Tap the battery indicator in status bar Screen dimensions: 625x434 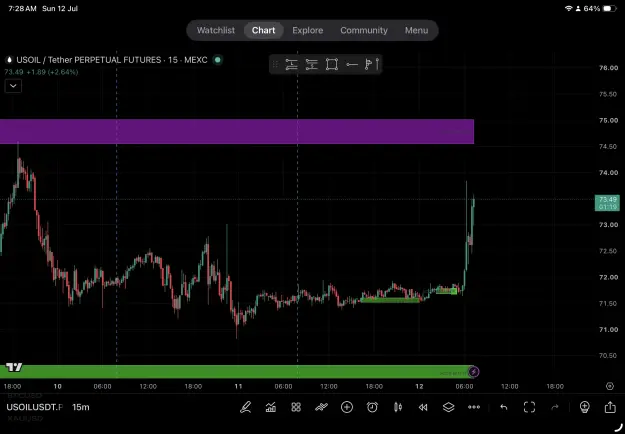pyautogui.click(x=609, y=8)
